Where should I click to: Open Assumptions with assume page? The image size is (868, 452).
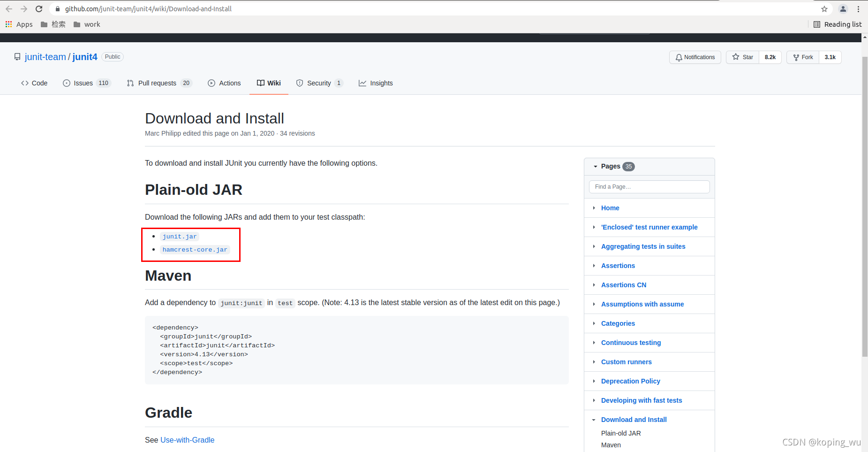642,304
